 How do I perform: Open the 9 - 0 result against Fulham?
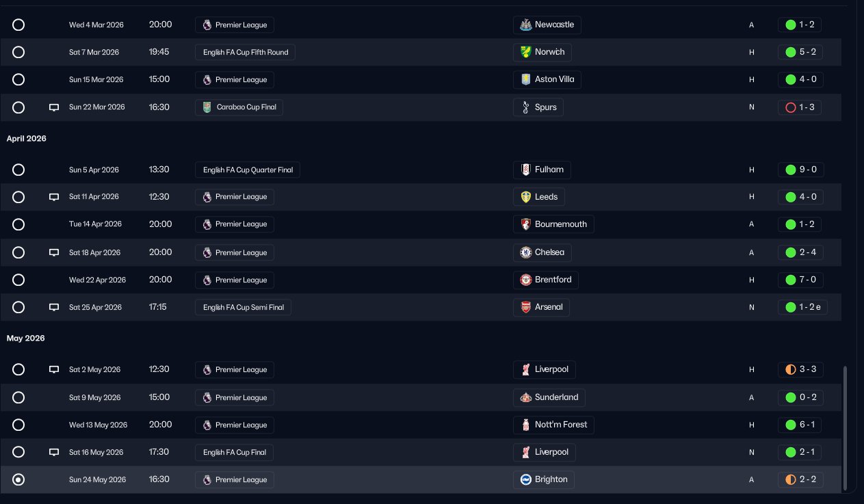pos(800,170)
